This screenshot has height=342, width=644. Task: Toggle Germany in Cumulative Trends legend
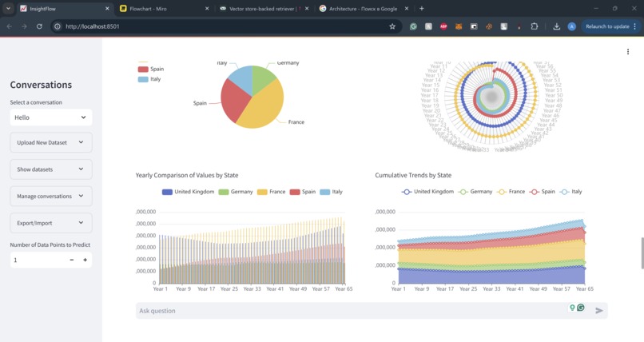coord(475,192)
